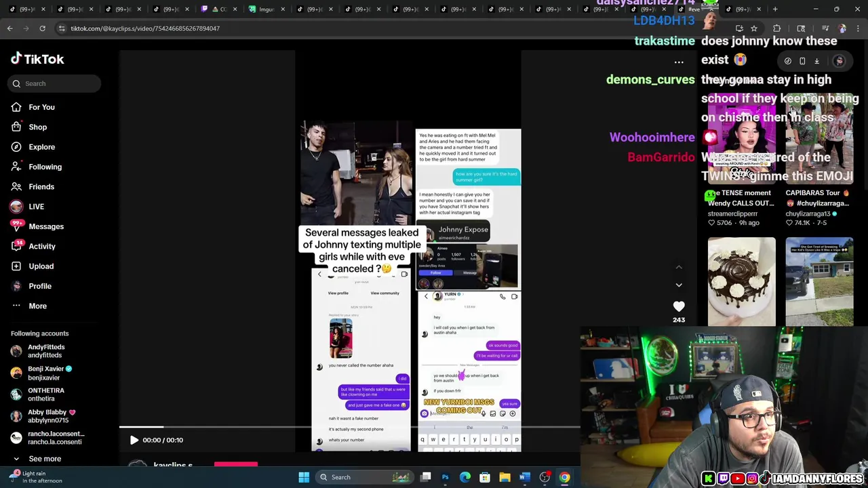868x488 pixels.
Task: Click the kayclips.s creator name
Action: click(x=173, y=466)
